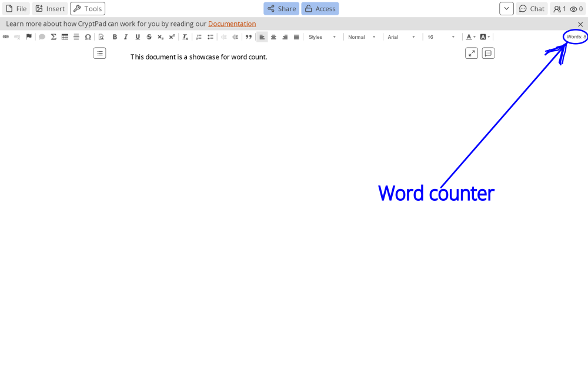Image resolution: width=588 pixels, height=368 pixels.
Task: Open the Arial font dropdown
Action: [x=401, y=37]
